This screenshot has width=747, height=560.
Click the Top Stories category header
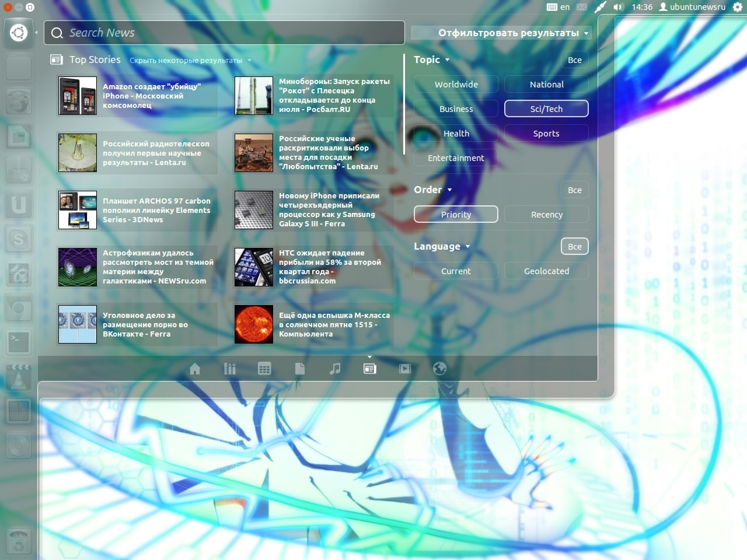click(x=95, y=60)
